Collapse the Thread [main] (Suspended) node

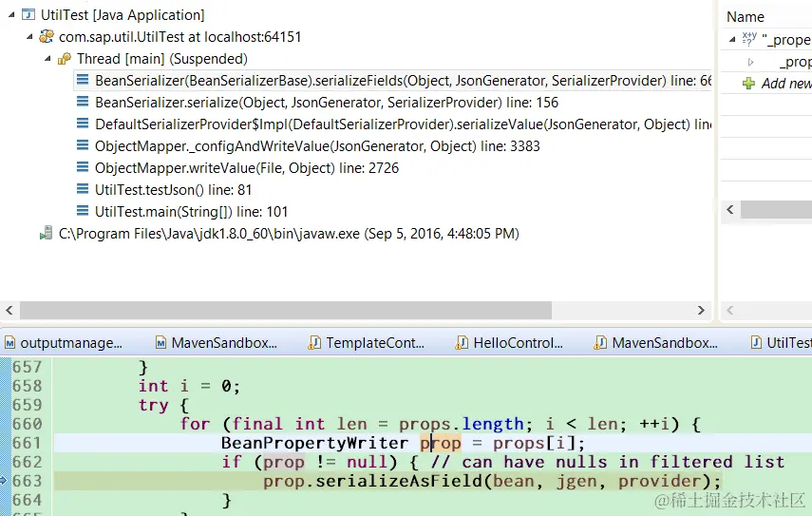[47, 59]
